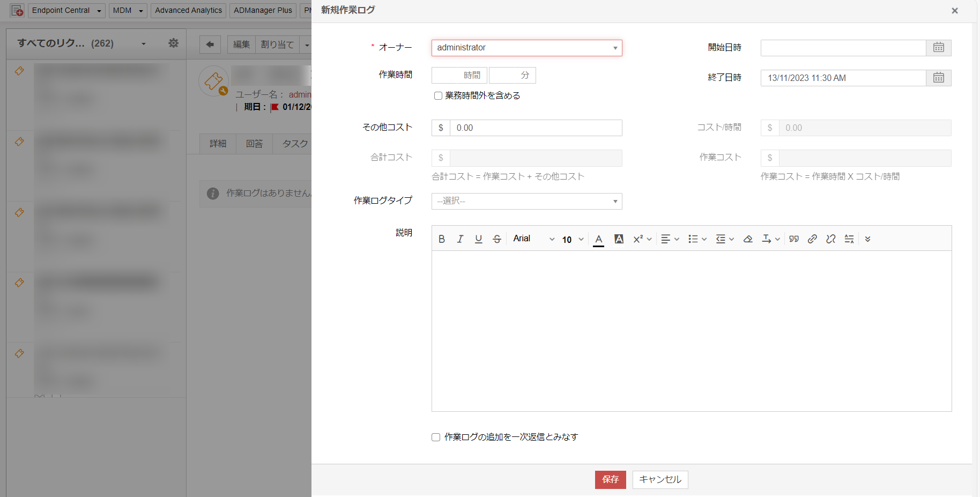Open calendar picker for 開始日時
The image size is (980, 497).
coord(938,48)
